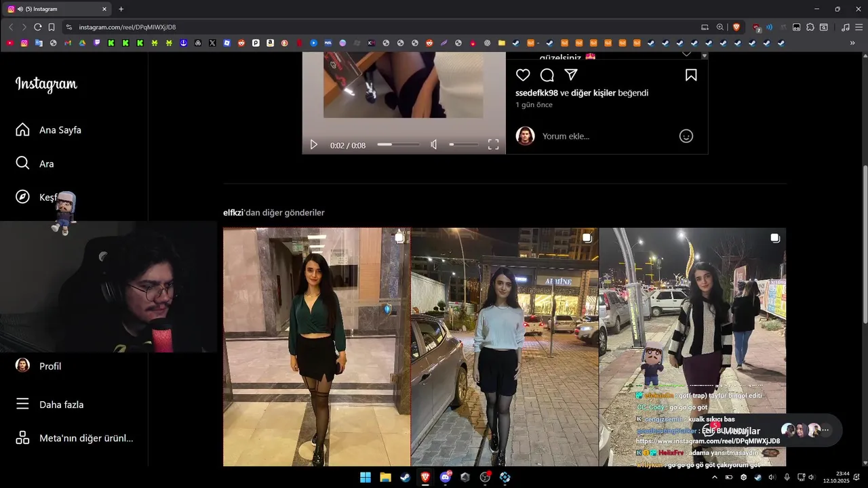
Task: Toggle fullscreen for the video
Action: tap(494, 145)
